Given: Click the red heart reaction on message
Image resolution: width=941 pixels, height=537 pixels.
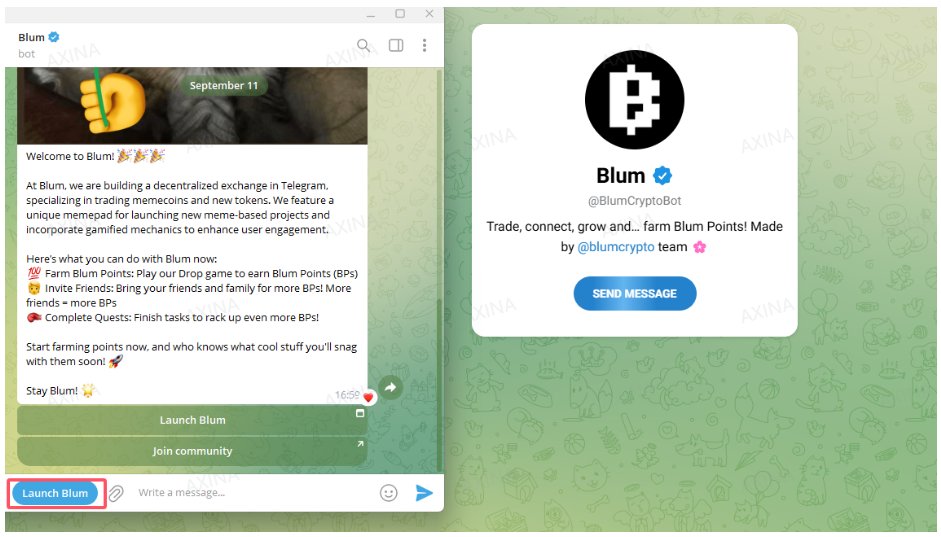Looking at the screenshot, I should pyautogui.click(x=368, y=397).
